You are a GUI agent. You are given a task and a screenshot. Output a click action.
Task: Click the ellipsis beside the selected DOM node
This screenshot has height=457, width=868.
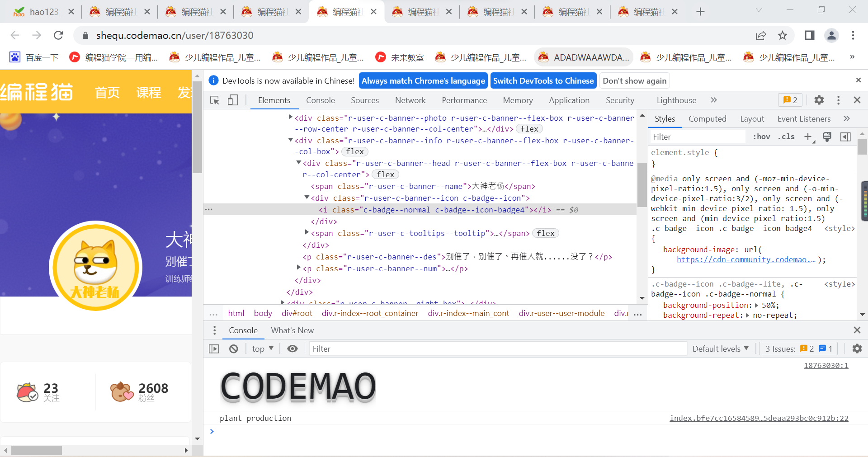208,210
